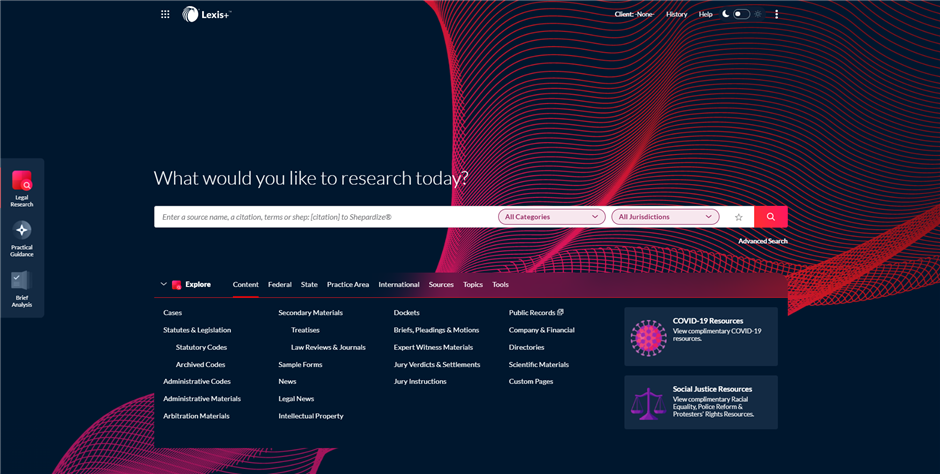Switch to the Practice Area tab
The width and height of the screenshot is (940, 474).
click(348, 285)
